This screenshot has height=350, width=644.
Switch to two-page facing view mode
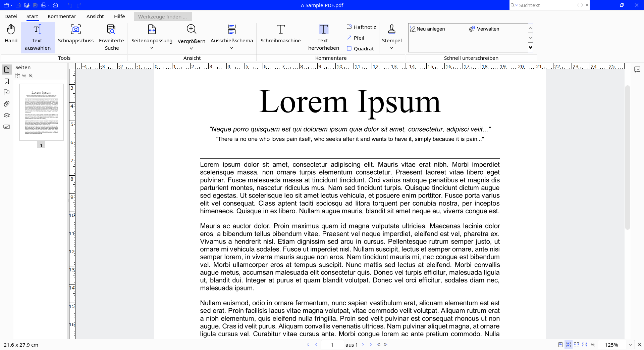tap(577, 345)
